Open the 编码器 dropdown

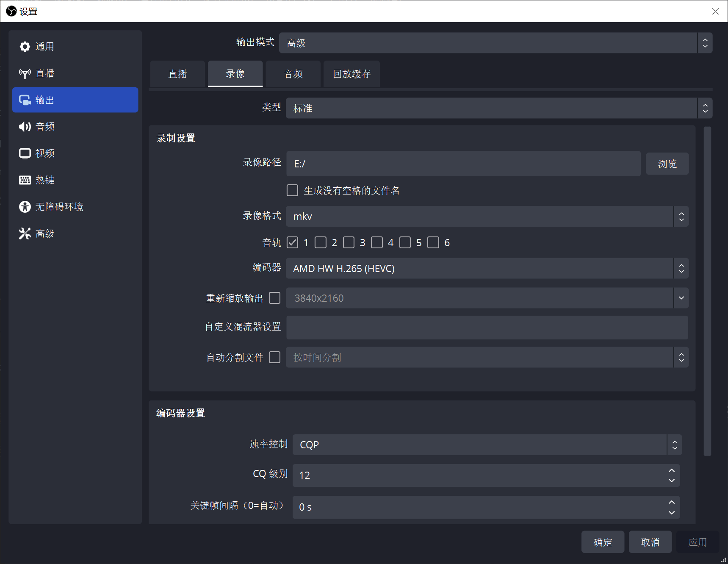coord(486,268)
